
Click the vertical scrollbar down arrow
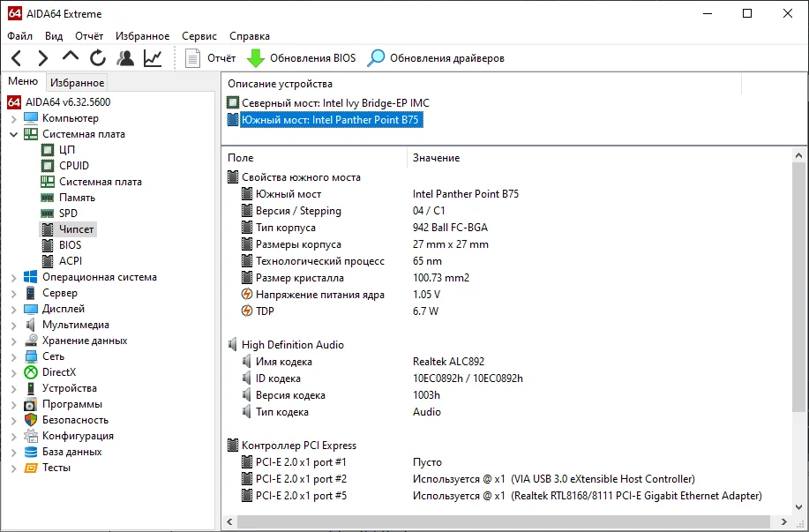[798, 506]
